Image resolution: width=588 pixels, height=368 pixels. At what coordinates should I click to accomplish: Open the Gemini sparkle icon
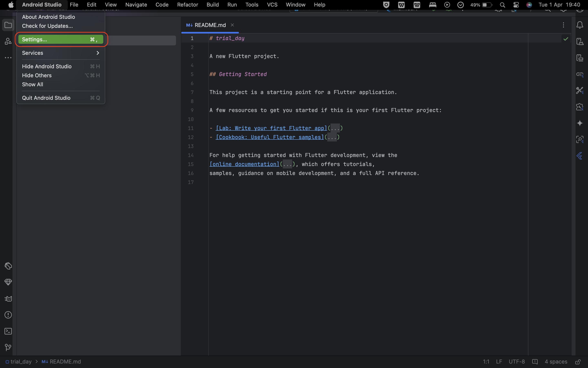click(580, 123)
